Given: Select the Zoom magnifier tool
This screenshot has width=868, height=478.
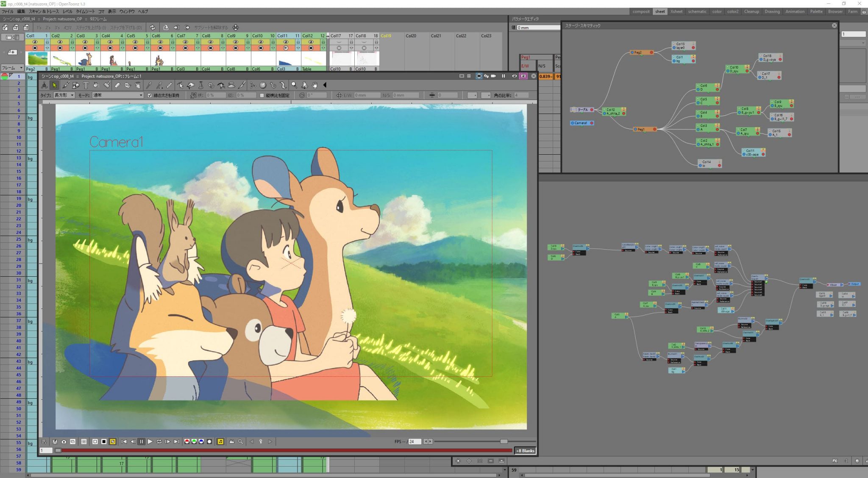Looking at the screenshot, I should [x=294, y=85].
